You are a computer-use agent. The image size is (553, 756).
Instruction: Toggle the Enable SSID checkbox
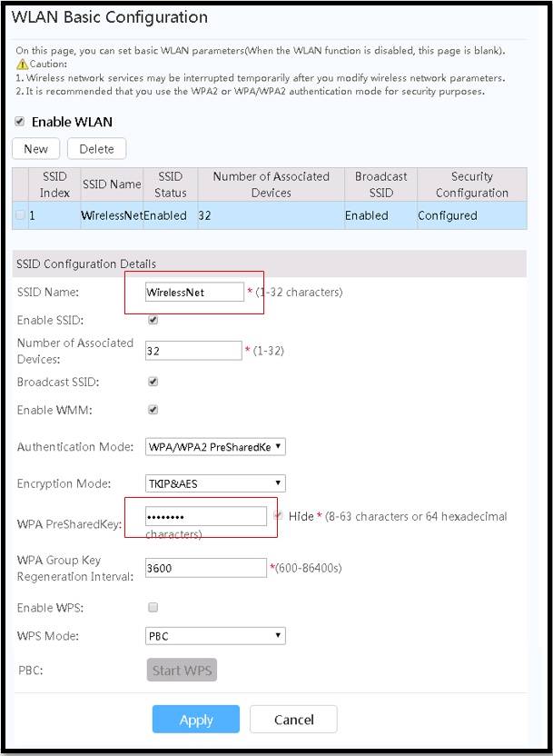153,321
